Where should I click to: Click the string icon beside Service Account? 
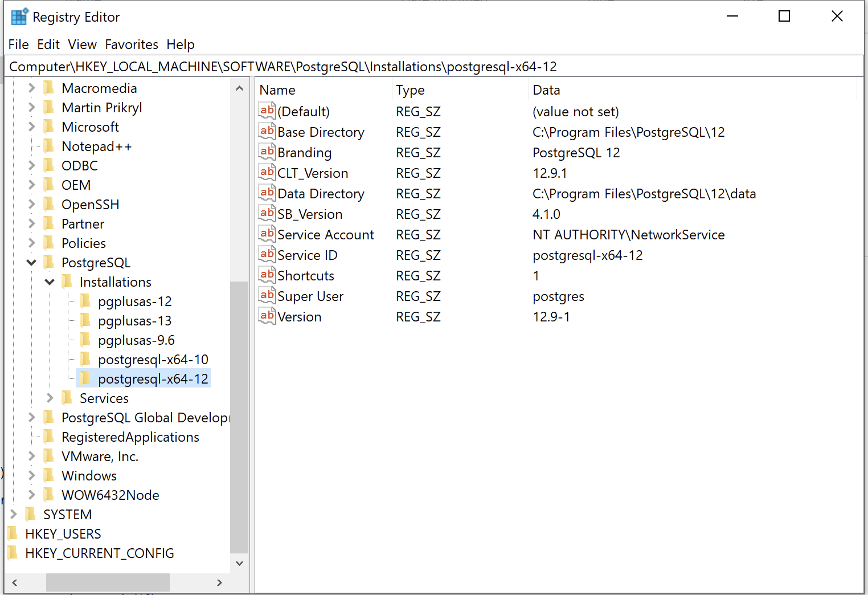point(267,234)
